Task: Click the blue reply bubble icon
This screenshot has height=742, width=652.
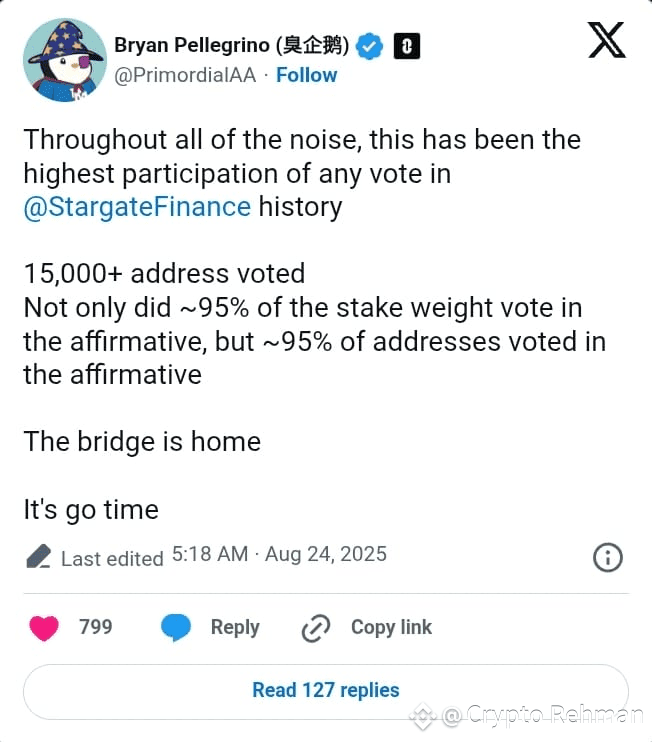Action: (176, 628)
